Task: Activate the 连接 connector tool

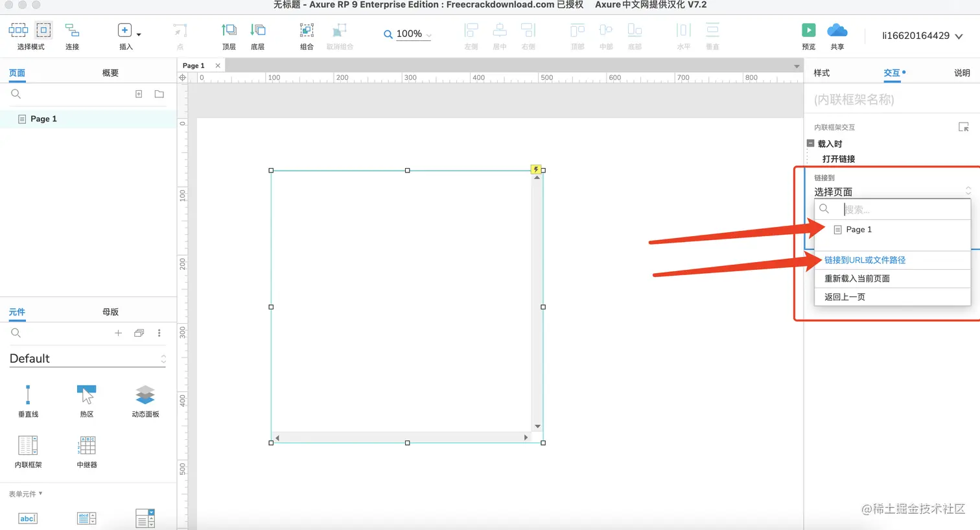Action: tap(72, 30)
